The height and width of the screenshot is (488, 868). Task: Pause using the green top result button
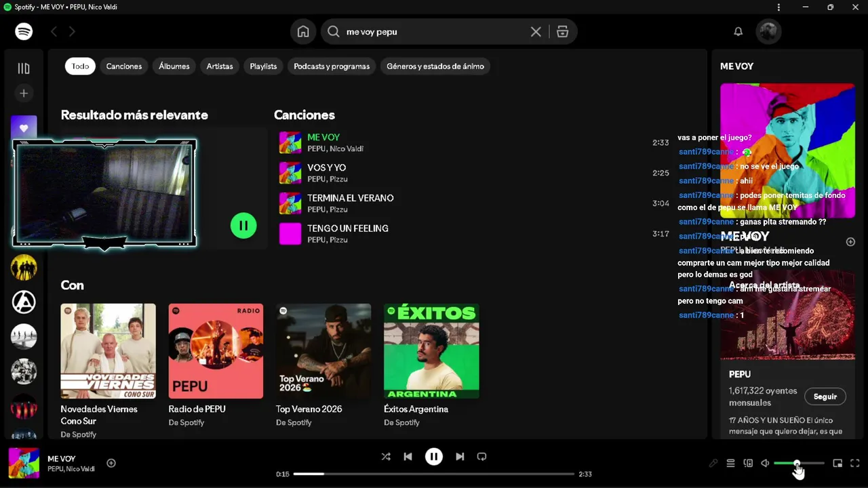tap(243, 225)
